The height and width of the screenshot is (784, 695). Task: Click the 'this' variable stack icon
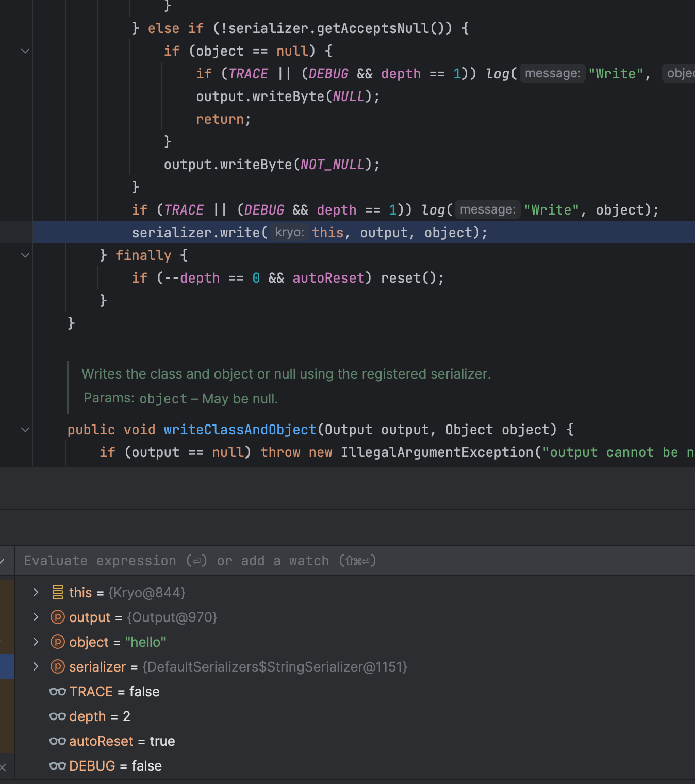(x=57, y=592)
